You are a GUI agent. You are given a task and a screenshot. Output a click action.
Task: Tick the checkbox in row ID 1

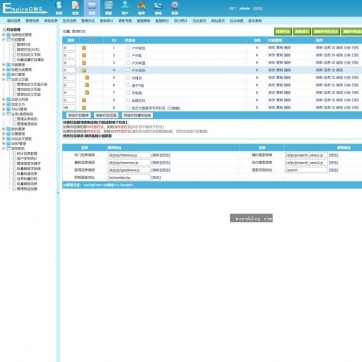tap(128, 48)
